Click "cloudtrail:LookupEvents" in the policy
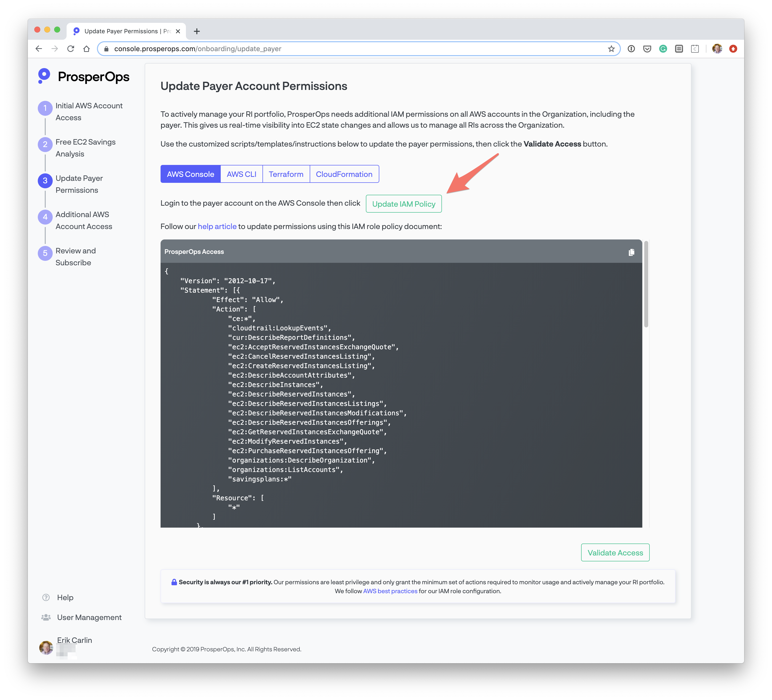The width and height of the screenshot is (772, 700). click(280, 328)
